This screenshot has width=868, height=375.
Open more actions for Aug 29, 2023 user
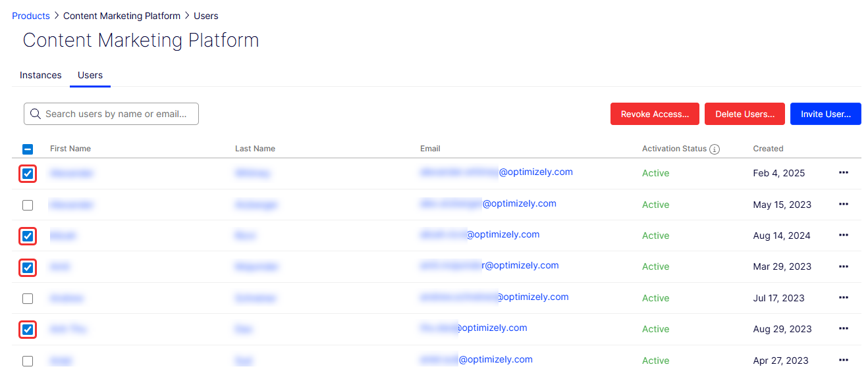[843, 329]
